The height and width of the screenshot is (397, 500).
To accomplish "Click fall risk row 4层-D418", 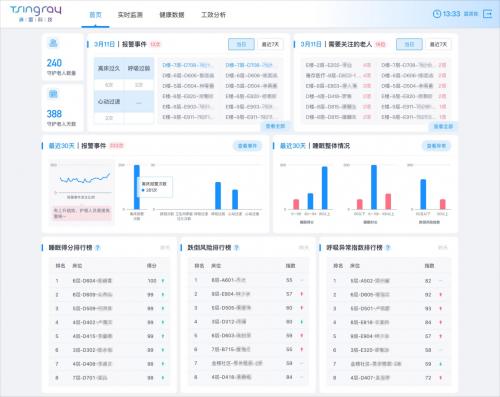I will coord(248,377).
